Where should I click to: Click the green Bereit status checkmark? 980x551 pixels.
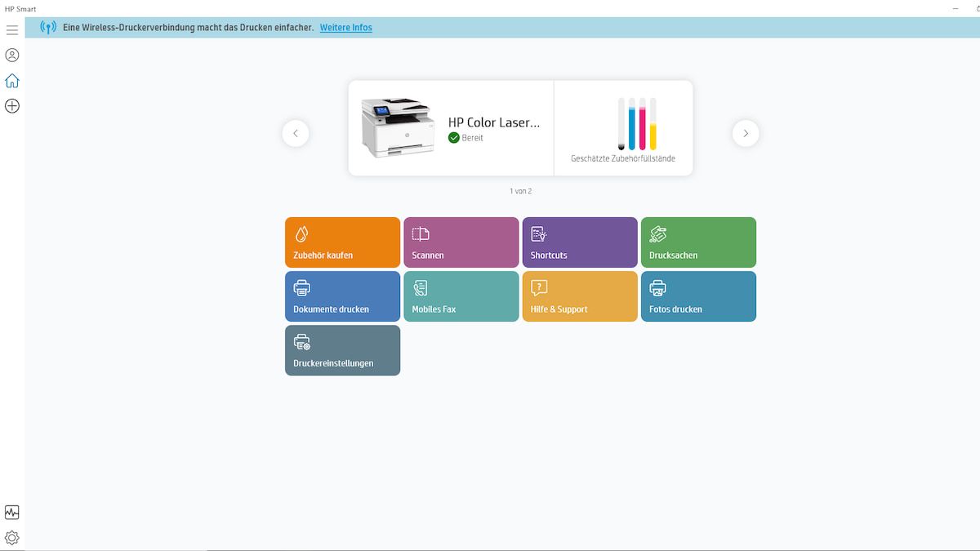click(454, 138)
